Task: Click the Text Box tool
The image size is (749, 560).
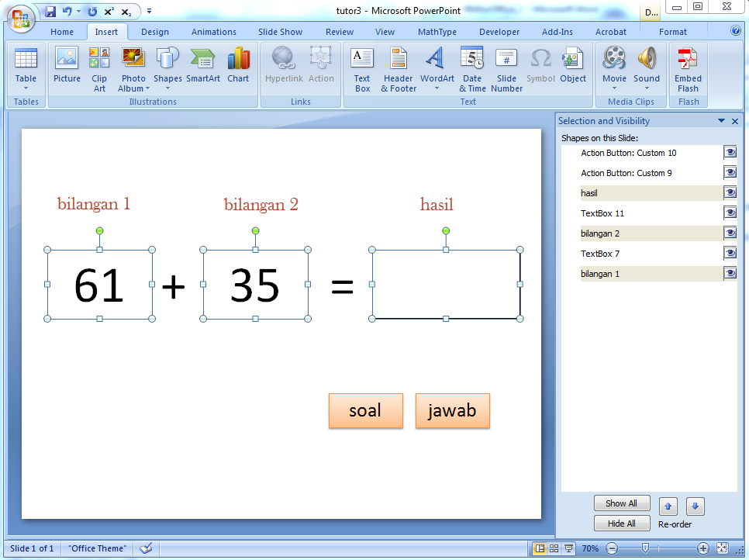Action: point(362,68)
